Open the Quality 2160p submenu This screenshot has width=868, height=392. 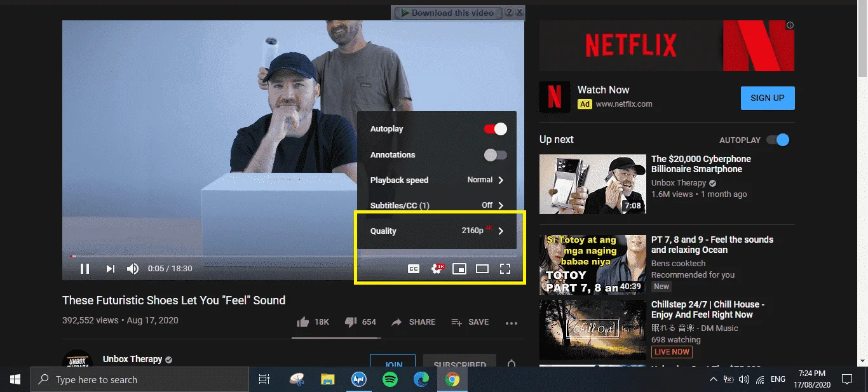click(x=437, y=231)
